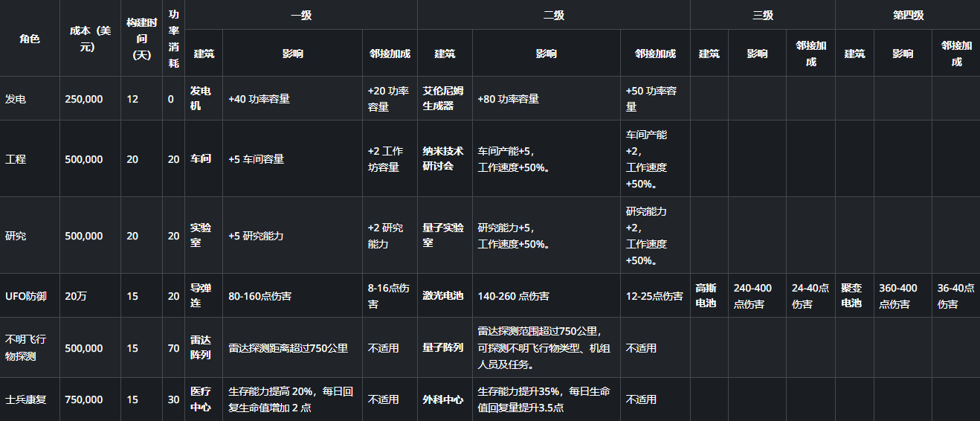Click the 激光电池 building name
This screenshot has width=980, height=421.
click(442, 296)
